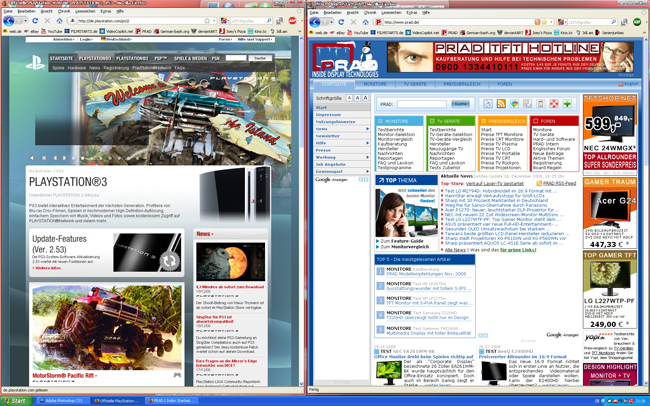
Task: Click the orange RSS icon beside PRAD search
Action: 501,104
